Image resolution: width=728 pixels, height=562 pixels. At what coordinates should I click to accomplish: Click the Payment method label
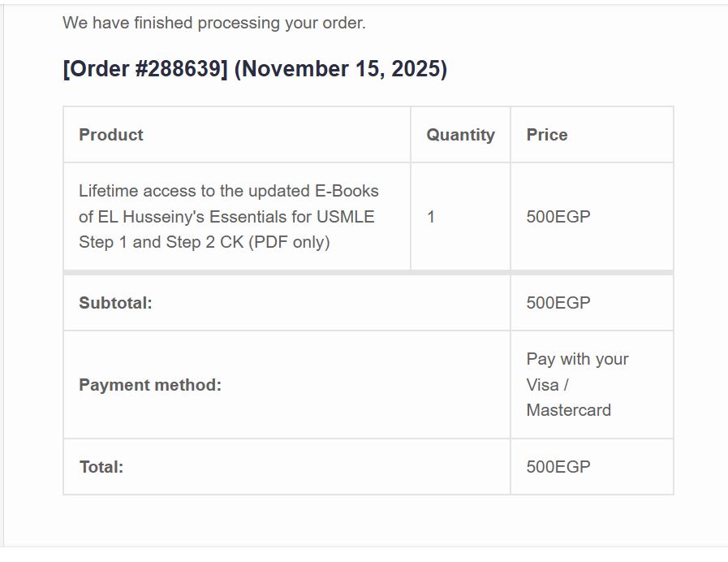[150, 385]
